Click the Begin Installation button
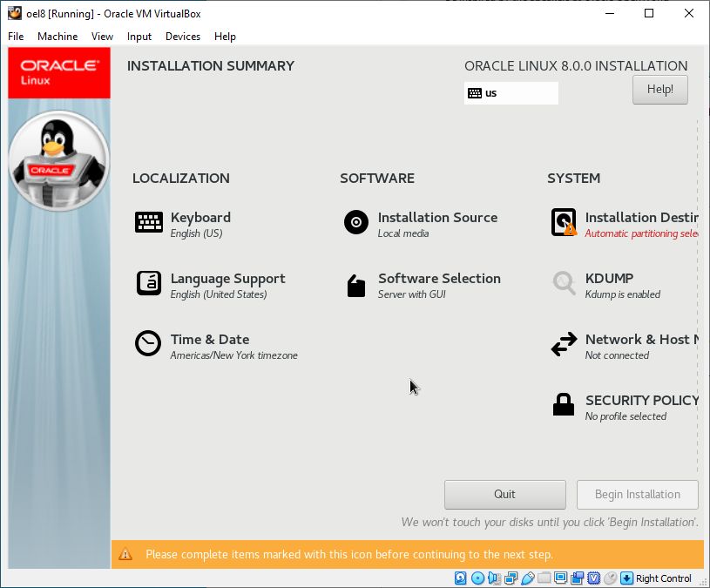The height and width of the screenshot is (588, 710). tap(637, 494)
